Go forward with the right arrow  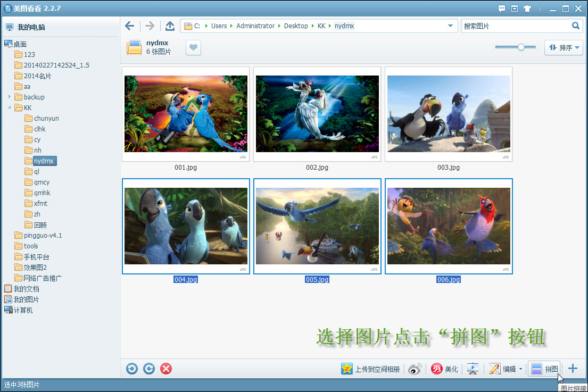pos(150,26)
